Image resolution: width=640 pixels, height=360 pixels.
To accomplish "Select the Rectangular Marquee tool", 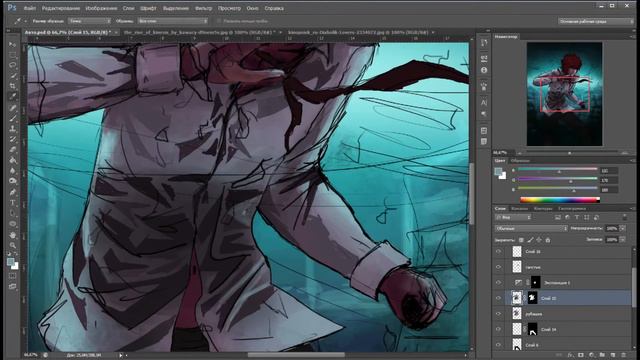I will coord(13,55).
